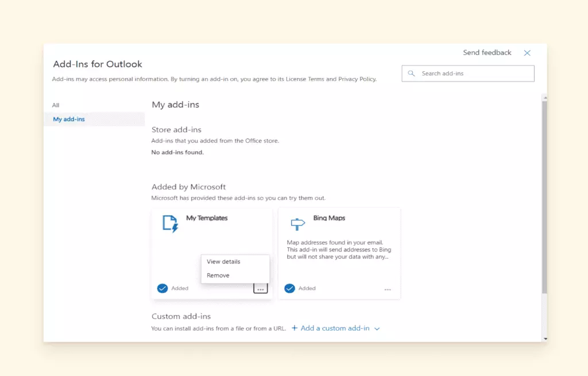The image size is (588, 376).
Task: Click the My Templates add-in icon
Action: click(171, 223)
